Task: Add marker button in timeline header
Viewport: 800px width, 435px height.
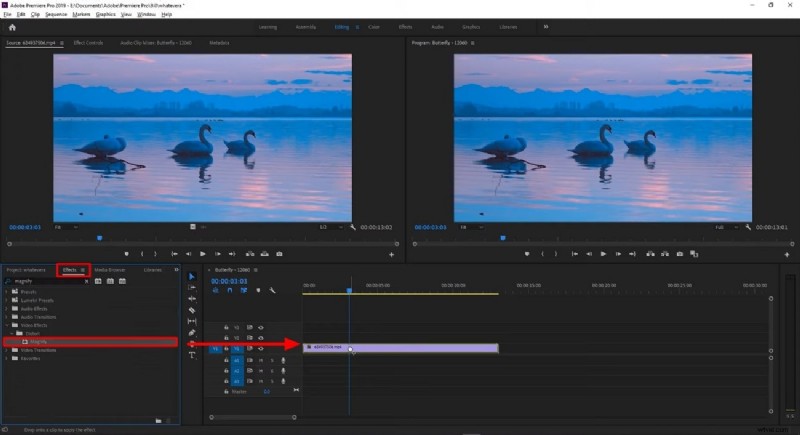Action: point(258,291)
